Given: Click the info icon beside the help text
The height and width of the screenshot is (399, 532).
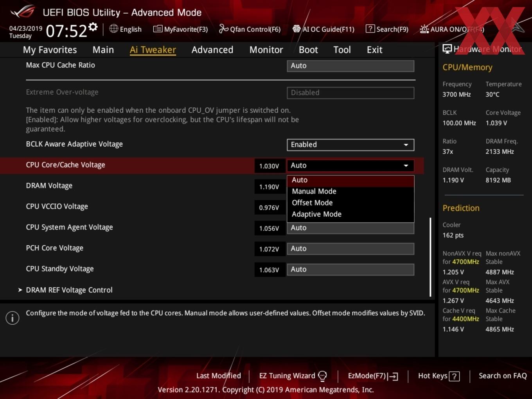Looking at the screenshot, I should click(13, 318).
